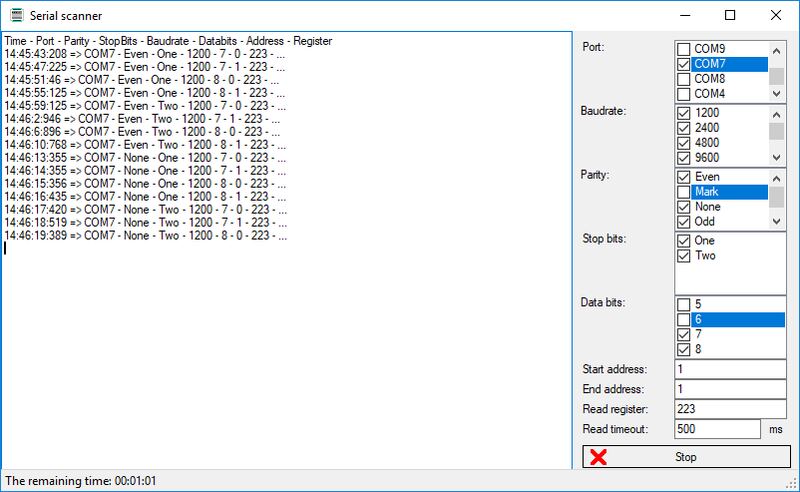Enable Mark parity checkbox
Screen dimensions: 800x492
tap(684, 192)
